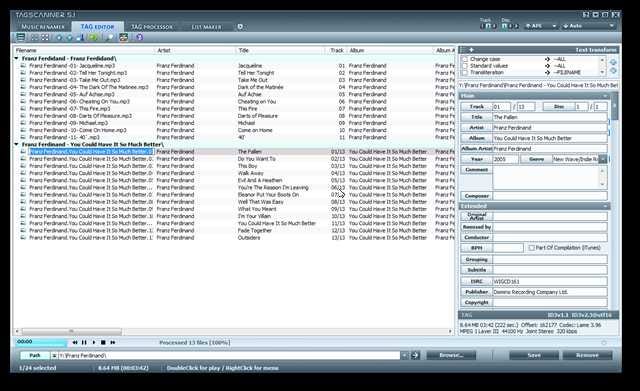The height and width of the screenshot is (391, 640).
Task: Click the Remove button
Action: (587, 355)
